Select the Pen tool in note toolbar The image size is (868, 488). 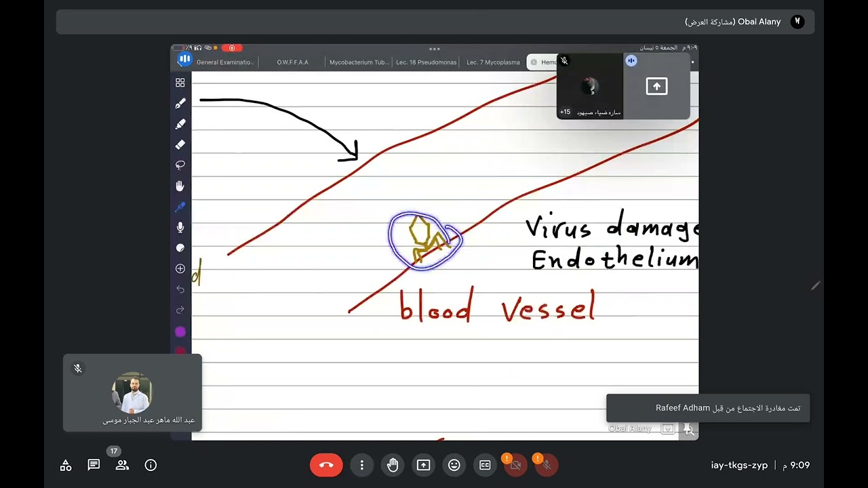coord(180,104)
